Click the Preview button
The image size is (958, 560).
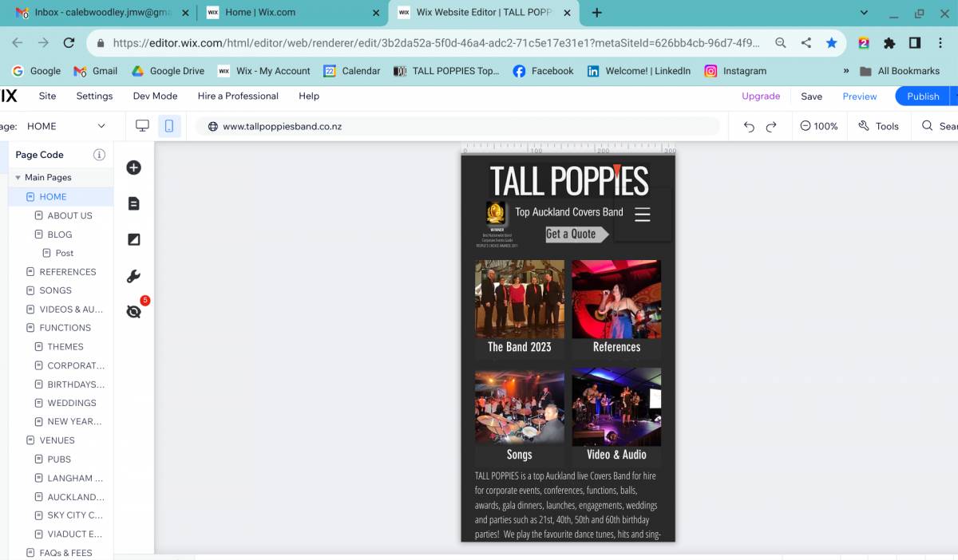(x=860, y=96)
